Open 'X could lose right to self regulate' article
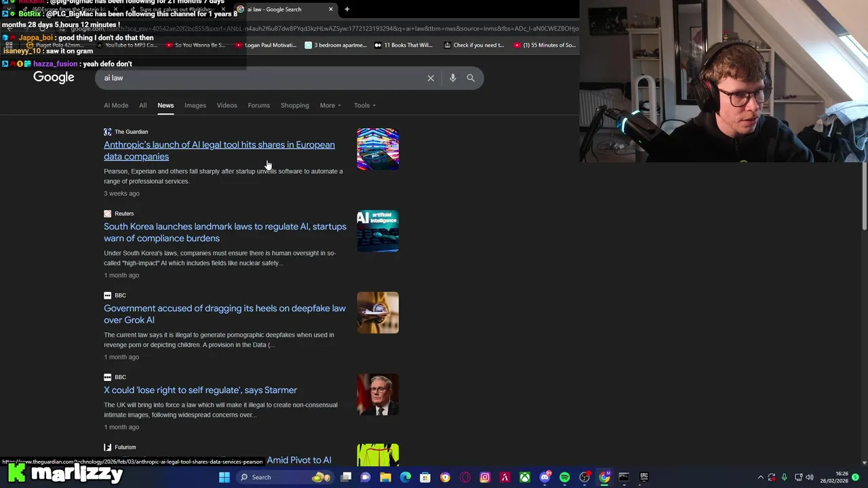The width and height of the screenshot is (868, 488). point(200,390)
